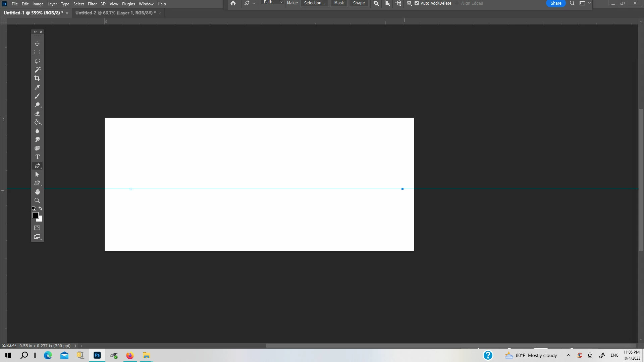Click the Path Selection arrow tool

click(x=37, y=175)
